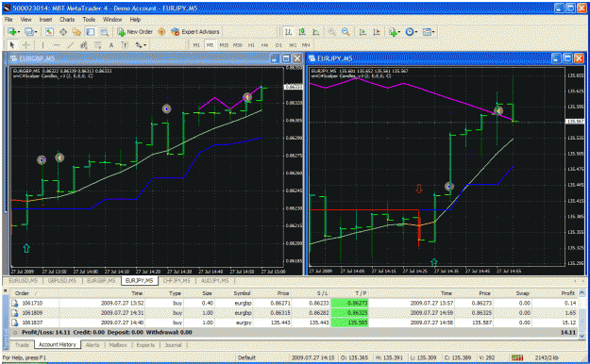Open the Journal tab in Terminal
The width and height of the screenshot is (590, 364).
click(173, 345)
